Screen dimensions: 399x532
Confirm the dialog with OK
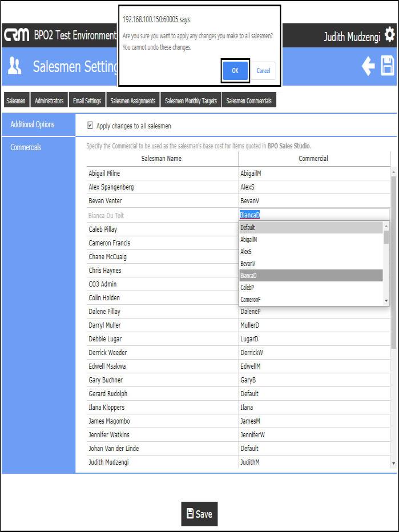(235, 71)
